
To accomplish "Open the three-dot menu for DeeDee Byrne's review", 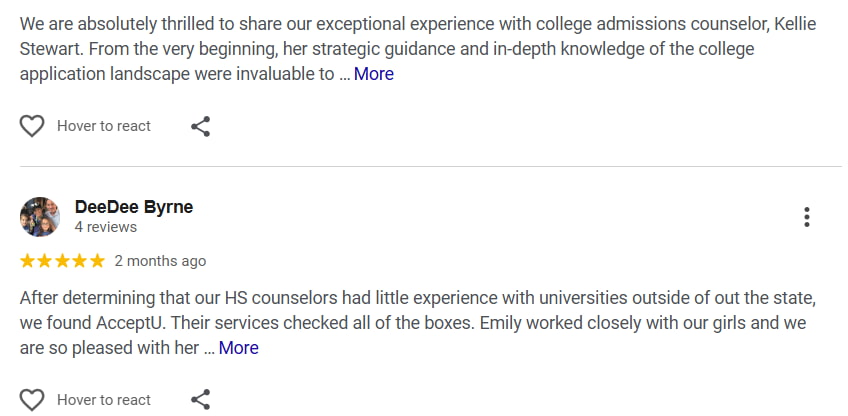I will click(x=806, y=217).
